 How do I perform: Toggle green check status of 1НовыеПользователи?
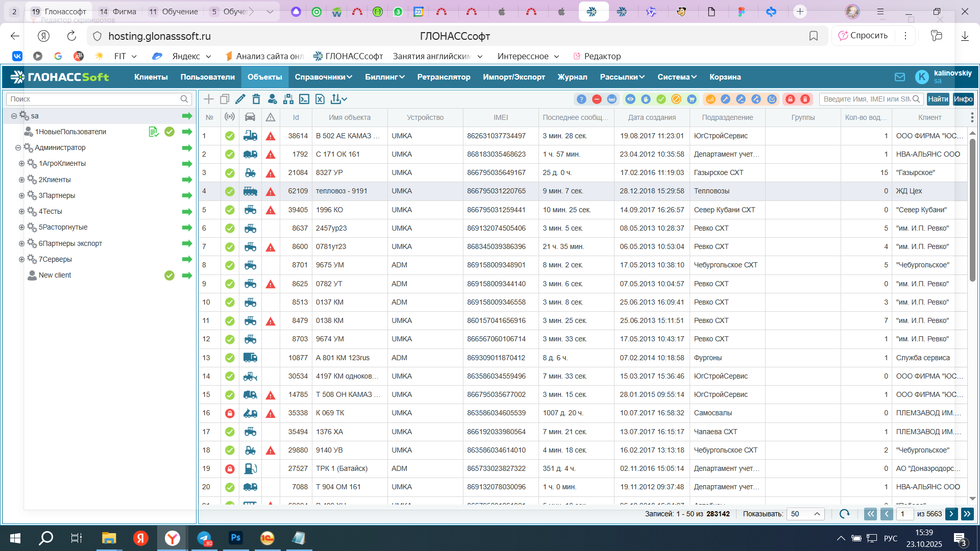169,132
